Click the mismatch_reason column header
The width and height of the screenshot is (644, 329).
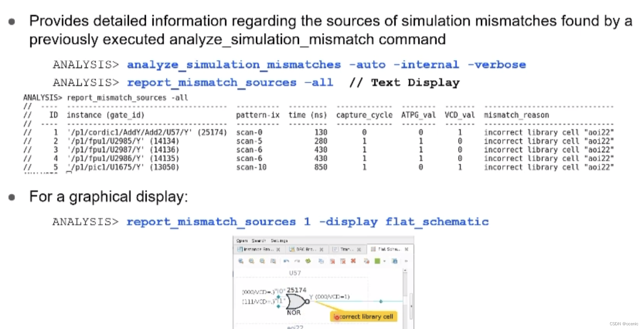pos(516,115)
